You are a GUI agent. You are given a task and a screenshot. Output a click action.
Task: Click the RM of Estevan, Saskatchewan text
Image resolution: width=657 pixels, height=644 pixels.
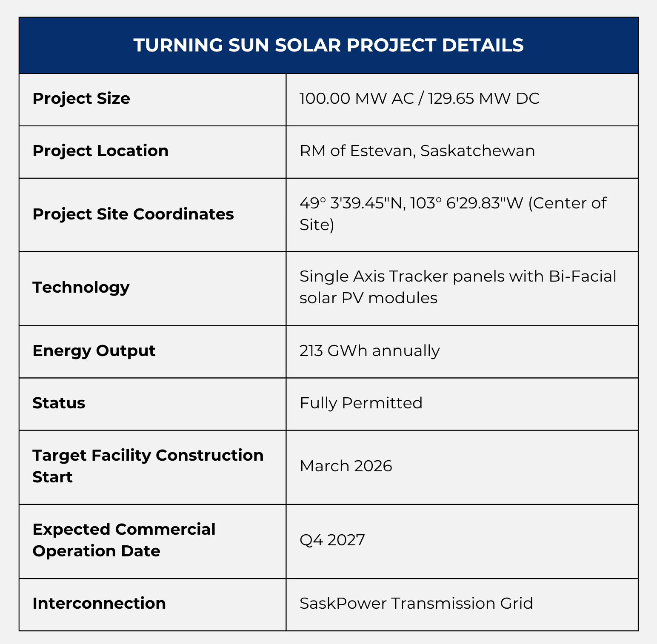pos(417,151)
